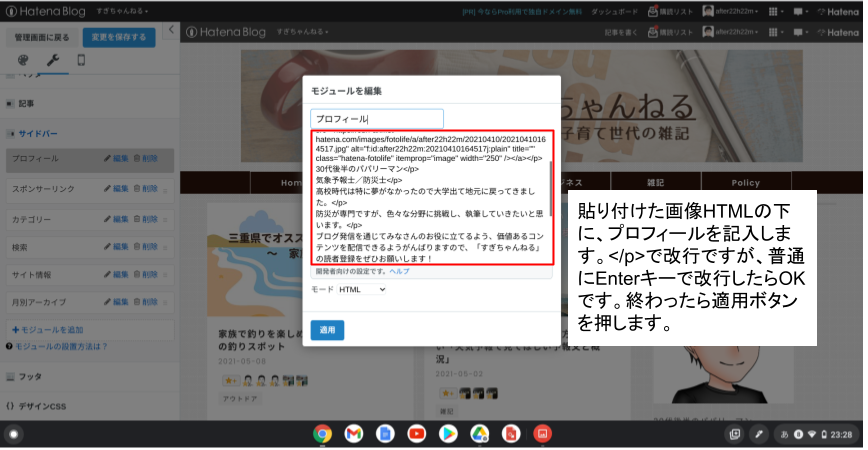
Task: Open the モード HTML dropdown
Action: point(361,289)
